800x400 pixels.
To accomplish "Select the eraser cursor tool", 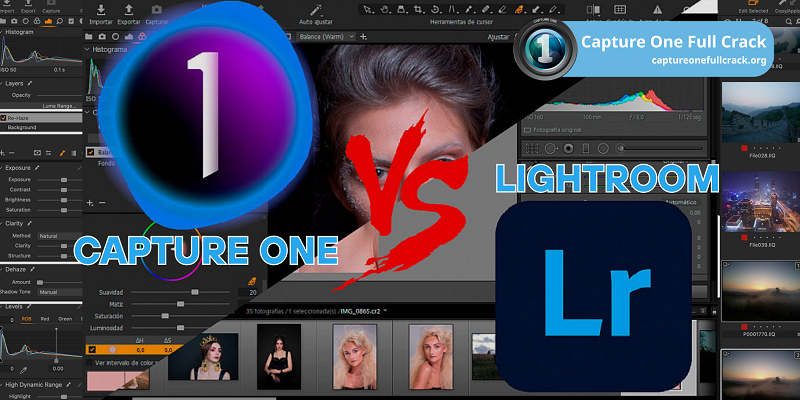I will point(502,9).
